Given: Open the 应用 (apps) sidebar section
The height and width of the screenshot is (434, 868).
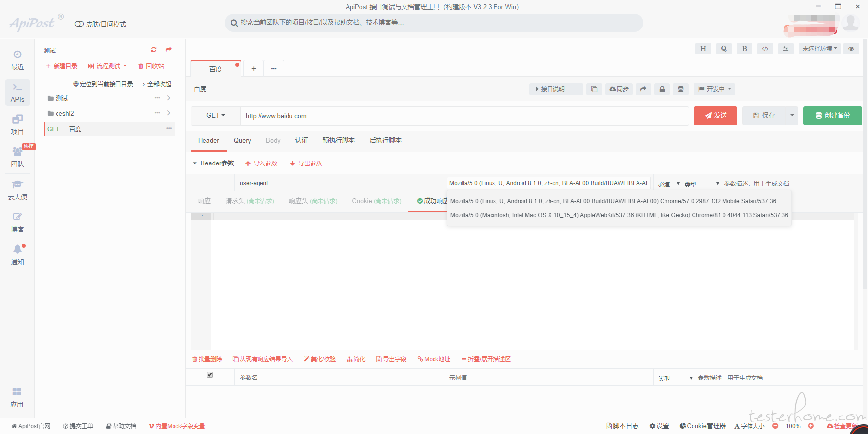Looking at the screenshot, I should tap(17, 398).
